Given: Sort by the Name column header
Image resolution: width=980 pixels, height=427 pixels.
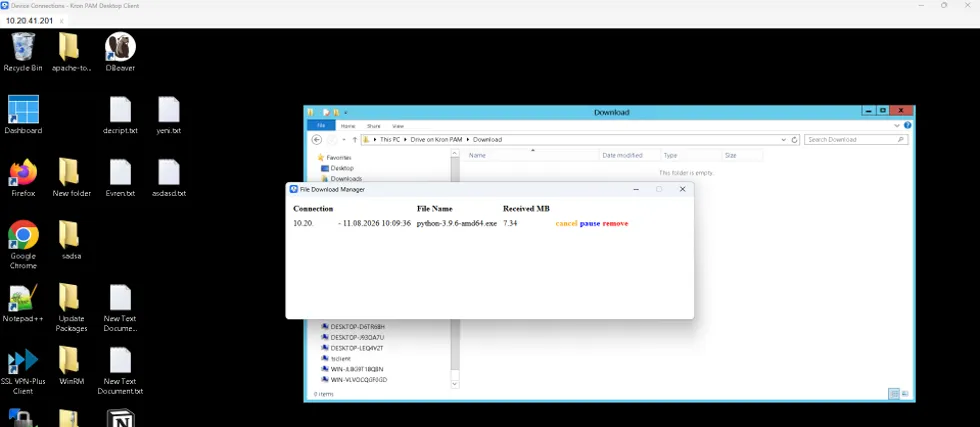Looking at the screenshot, I should (x=531, y=155).
